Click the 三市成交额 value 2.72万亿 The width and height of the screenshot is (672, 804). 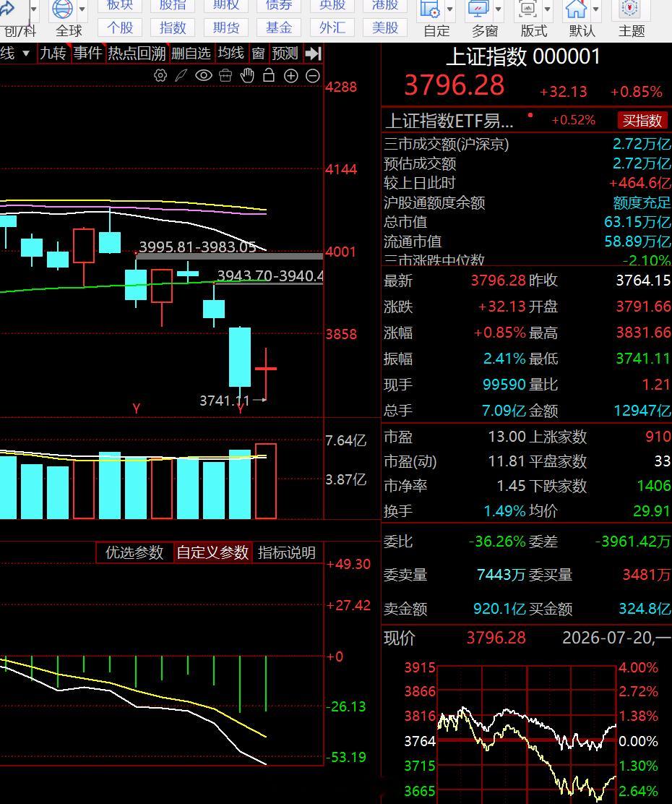tap(642, 144)
